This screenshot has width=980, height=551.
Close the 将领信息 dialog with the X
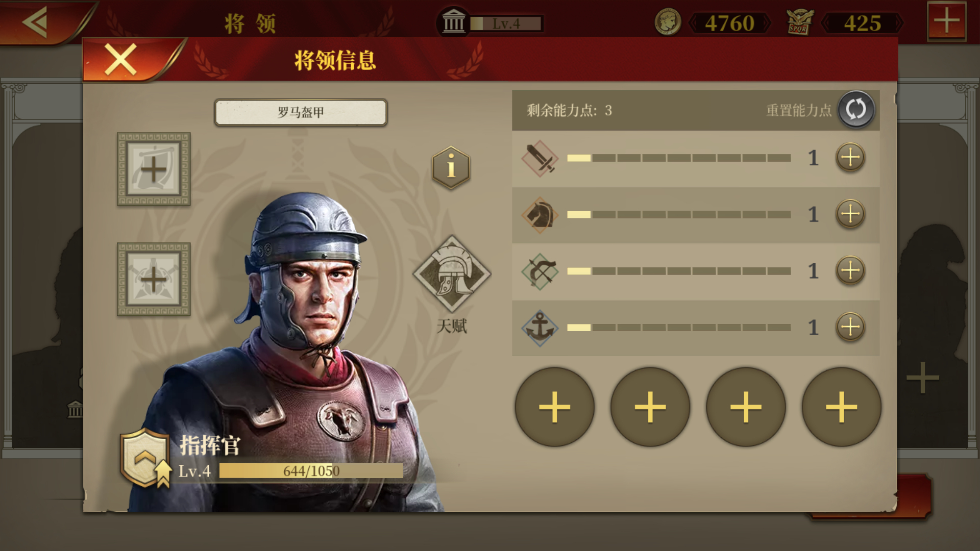tap(120, 59)
